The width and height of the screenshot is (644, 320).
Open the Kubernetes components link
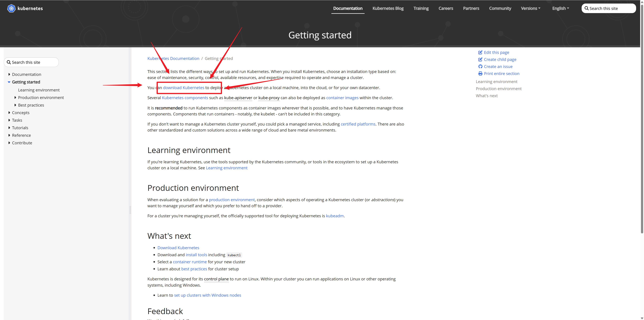click(x=185, y=98)
